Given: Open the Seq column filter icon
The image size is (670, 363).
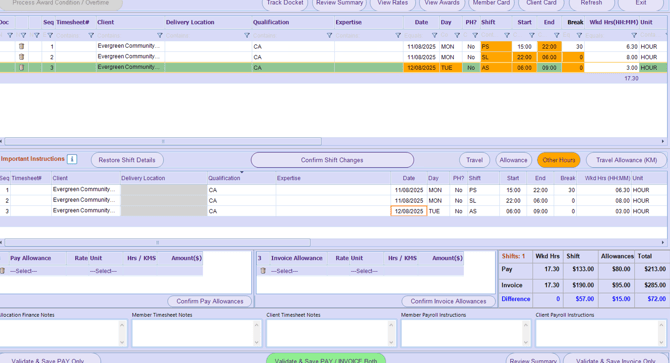Looking at the screenshot, I should point(50,35).
